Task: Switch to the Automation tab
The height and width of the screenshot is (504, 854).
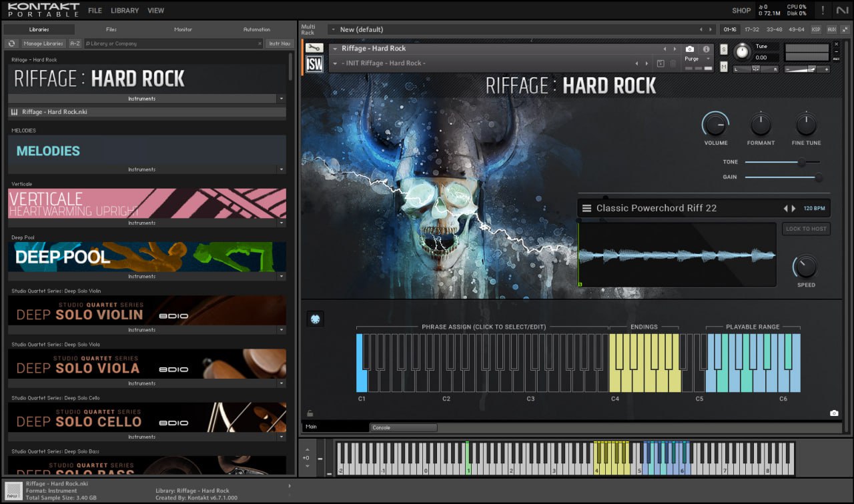Action: click(256, 29)
